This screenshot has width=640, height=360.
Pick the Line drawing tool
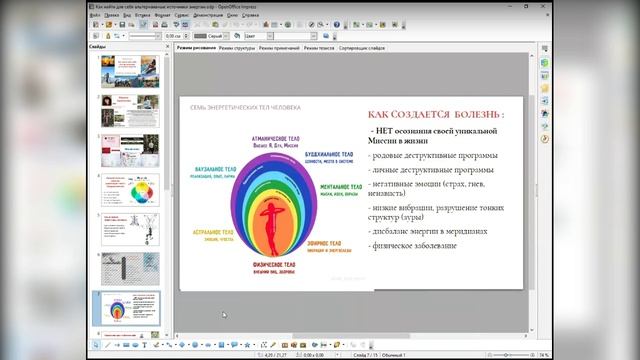tap(107, 345)
